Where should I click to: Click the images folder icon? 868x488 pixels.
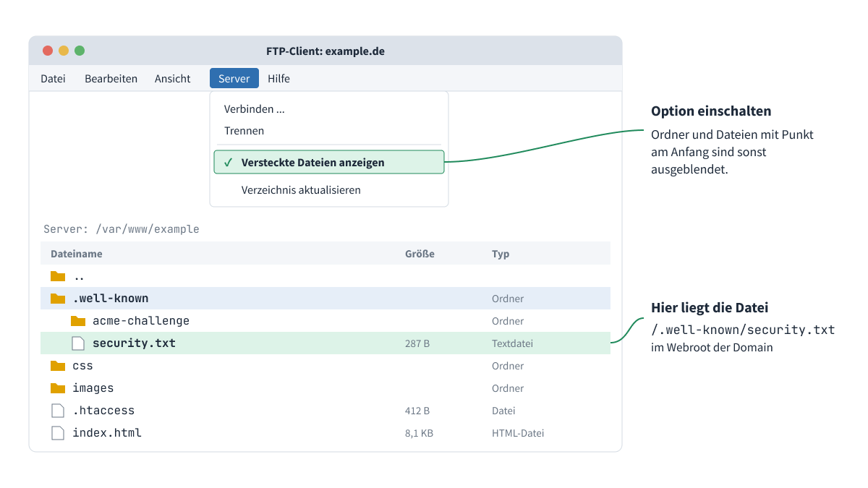58,388
